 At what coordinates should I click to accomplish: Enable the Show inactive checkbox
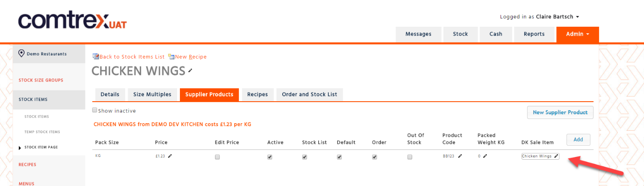(x=94, y=110)
